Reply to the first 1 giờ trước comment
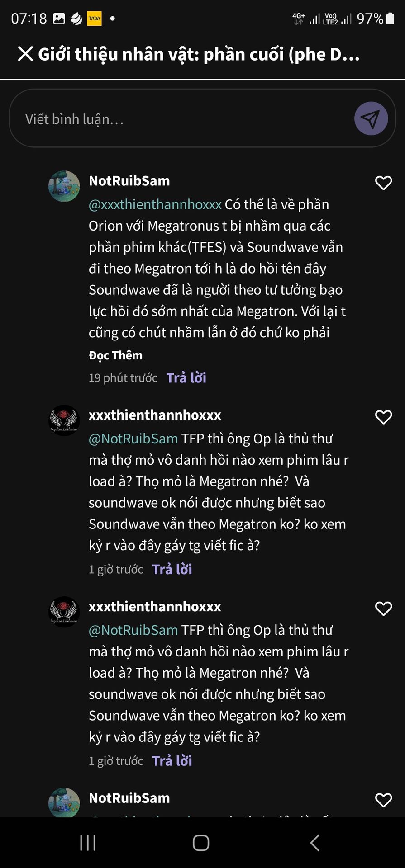Screen dimensions: 405x868 [172, 569]
